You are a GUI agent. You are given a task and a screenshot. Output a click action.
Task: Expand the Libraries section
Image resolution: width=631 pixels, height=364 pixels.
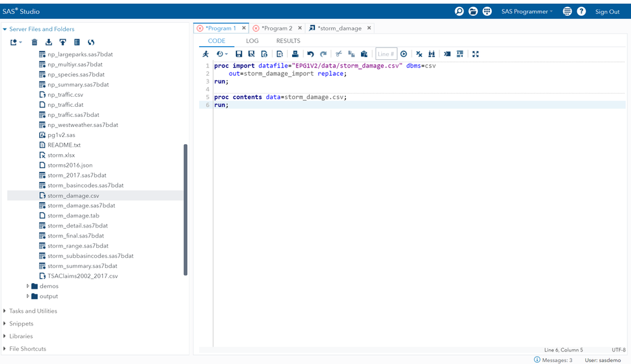6,336
